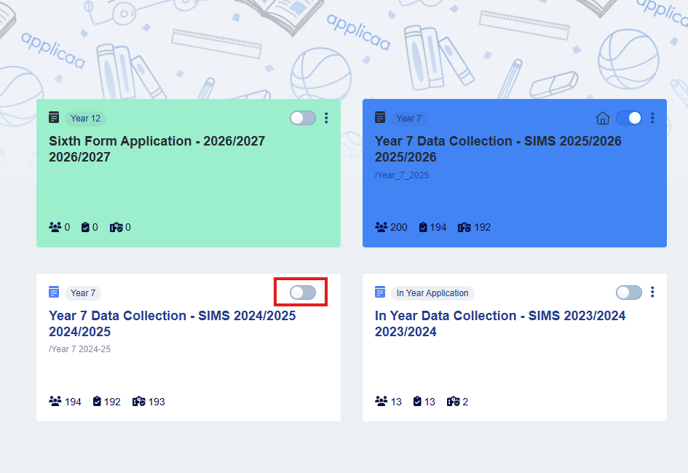Switch on the In Year Data Collection toggle
Viewport: 688px width, 473px height.
tap(629, 293)
